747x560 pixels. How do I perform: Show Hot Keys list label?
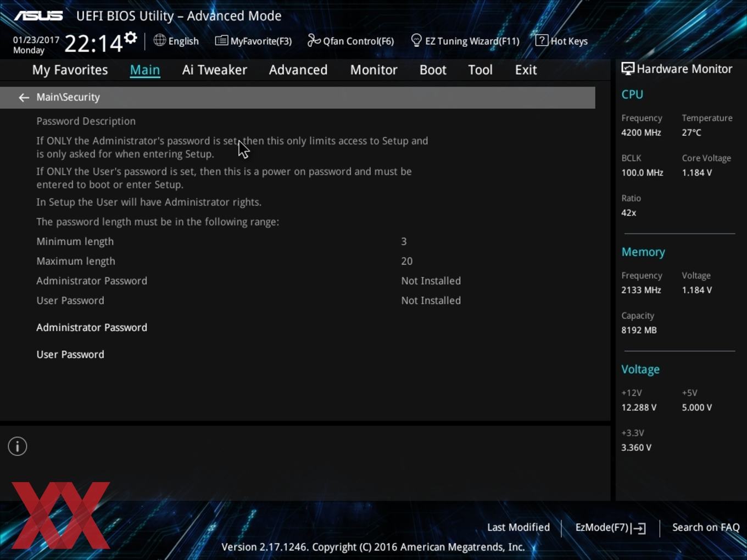tap(569, 41)
